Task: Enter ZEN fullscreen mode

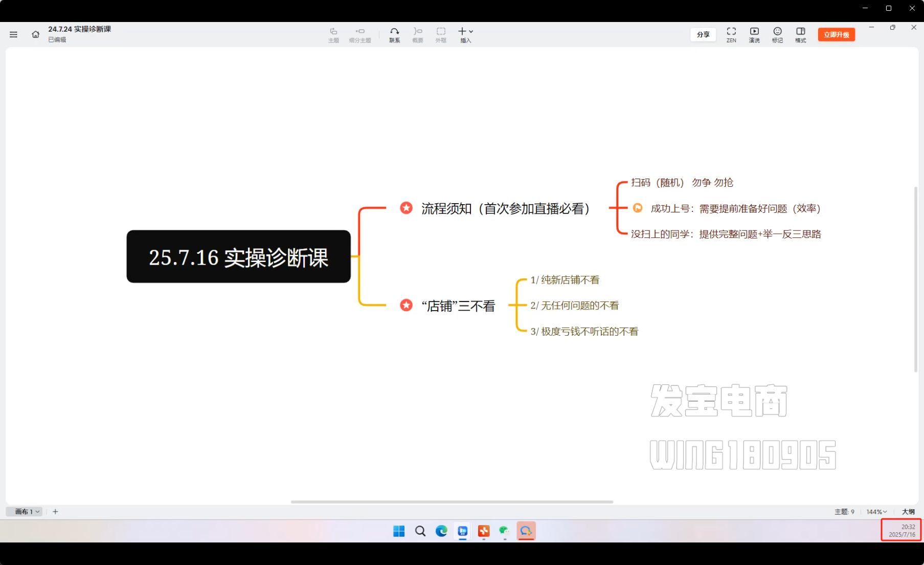Action: 731,35
